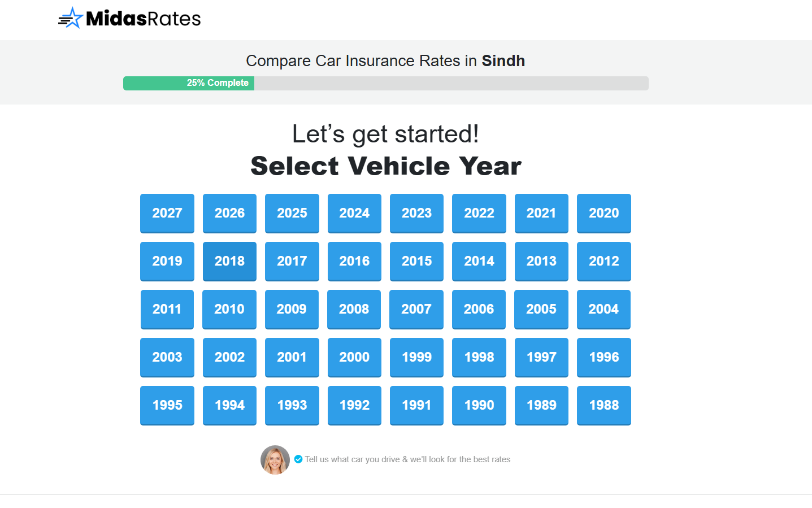The height and width of the screenshot is (508, 812).
Task: Choose the 2024 year button
Action: [x=354, y=213]
